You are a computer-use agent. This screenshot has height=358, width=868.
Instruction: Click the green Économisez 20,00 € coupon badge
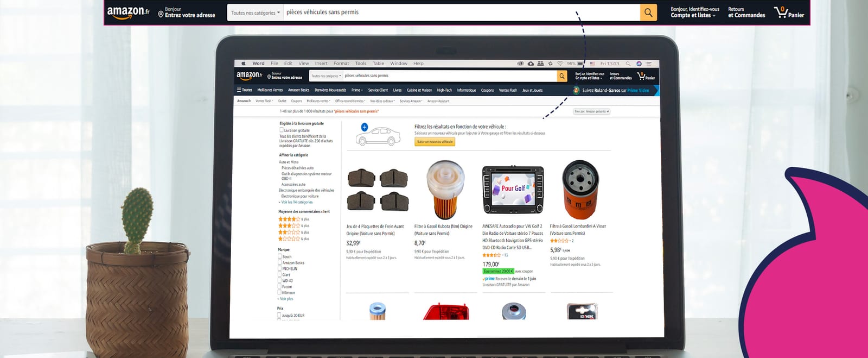(x=498, y=271)
